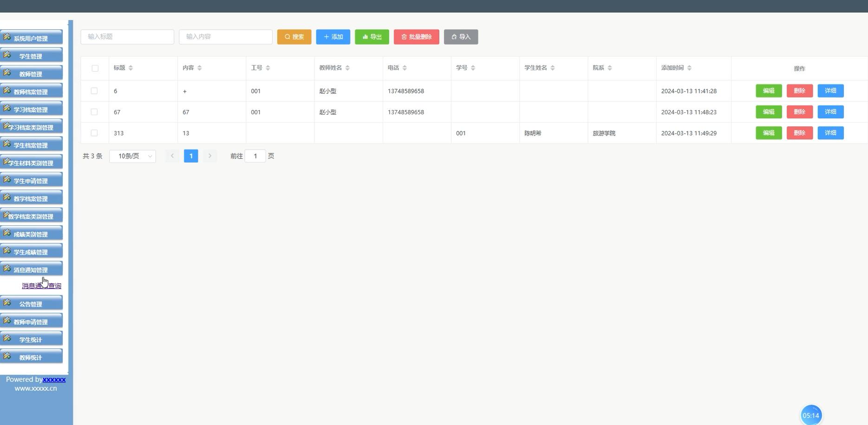Click the 教师统计 sidebar icon
Viewport: 868px width, 425px height.
click(7, 356)
